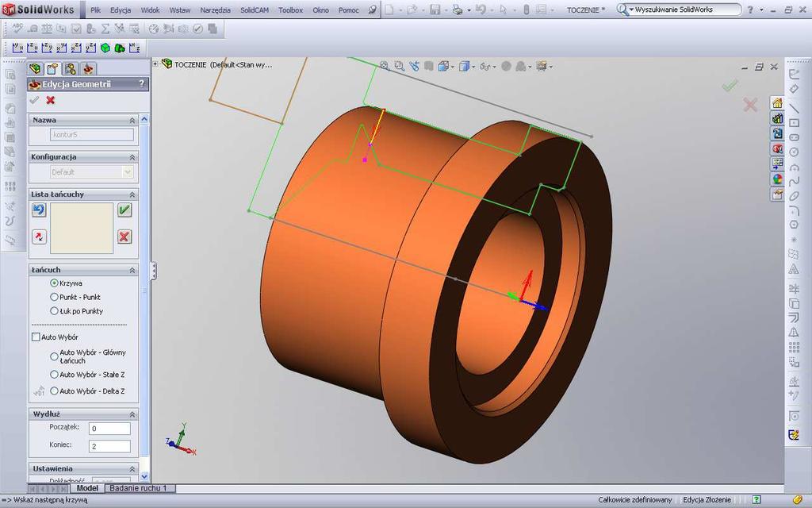The width and height of the screenshot is (812, 508).
Task: Confirm with green checkmark in viewport corner
Action: 730,86
